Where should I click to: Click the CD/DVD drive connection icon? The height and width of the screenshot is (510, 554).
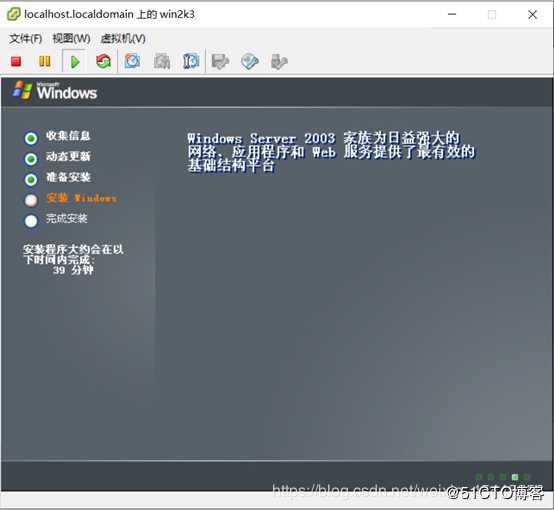[x=249, y=62]
